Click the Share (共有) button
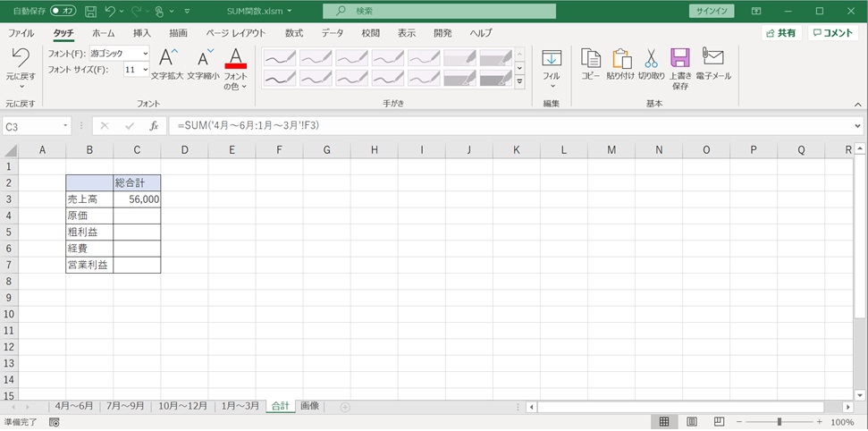This screenshot has height=431, width=868. (x=780, y=32)
